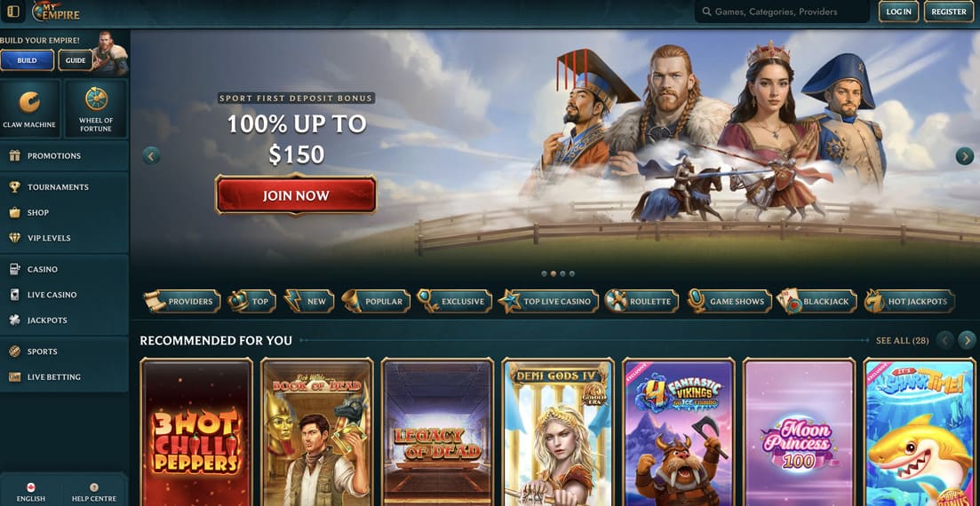
Task: Open the Wheel of Fortune icon
Action: (x=96, y=108)
